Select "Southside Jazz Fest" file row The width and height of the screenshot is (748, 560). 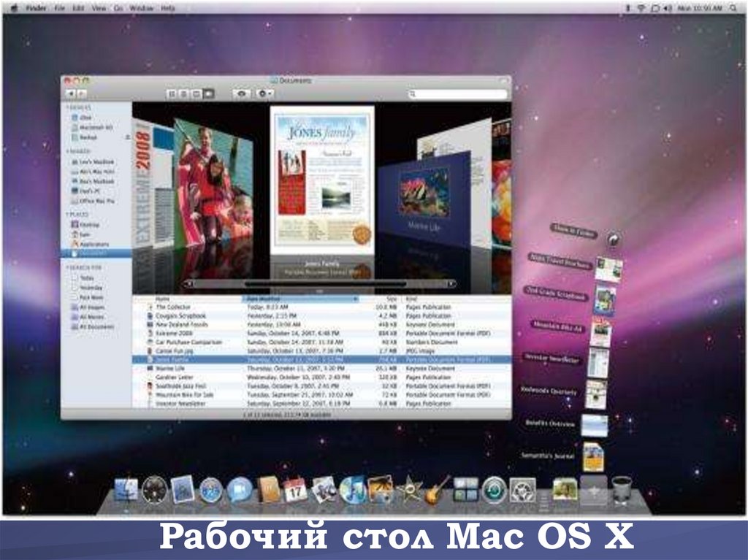[x=321, y=386]
